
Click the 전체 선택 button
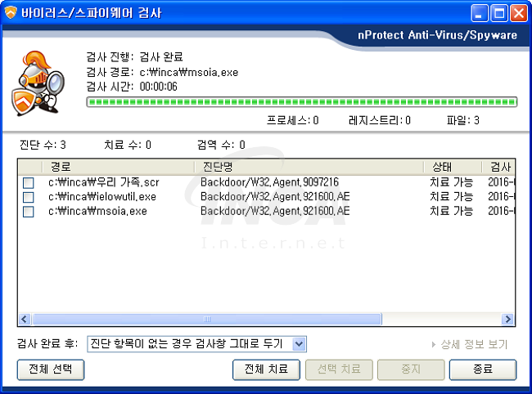[x=51, y=369]
